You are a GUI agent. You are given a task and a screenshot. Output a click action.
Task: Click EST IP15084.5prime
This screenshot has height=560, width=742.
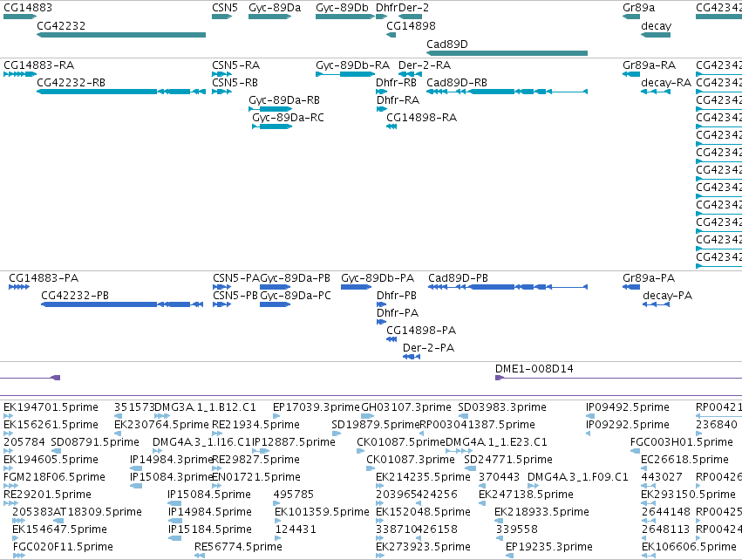209,495
